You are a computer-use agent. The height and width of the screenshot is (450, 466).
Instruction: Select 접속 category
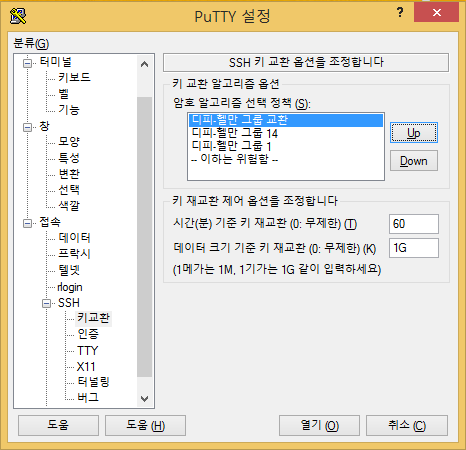[x=50, y=222]
